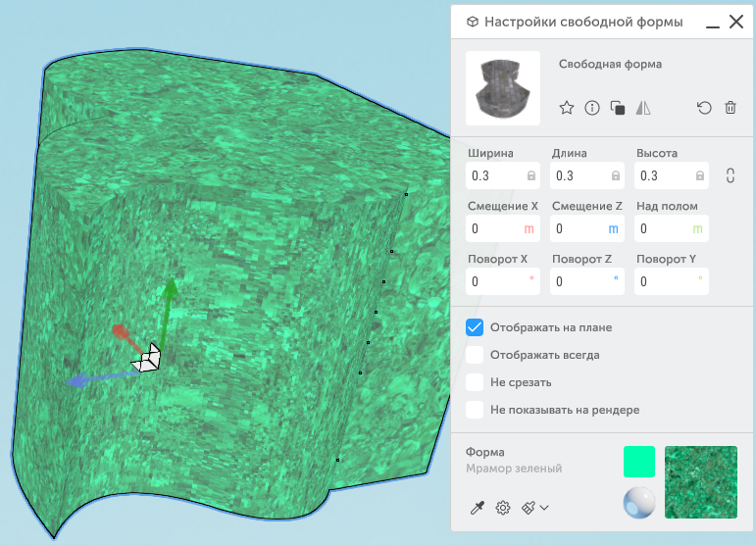Toggle lock on Высота field

pos(700,175)
